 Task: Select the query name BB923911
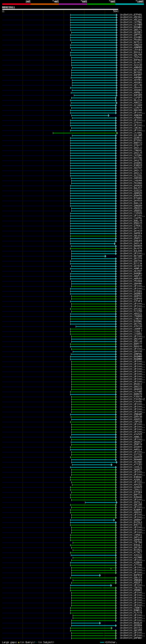click(x=8, y=8)
